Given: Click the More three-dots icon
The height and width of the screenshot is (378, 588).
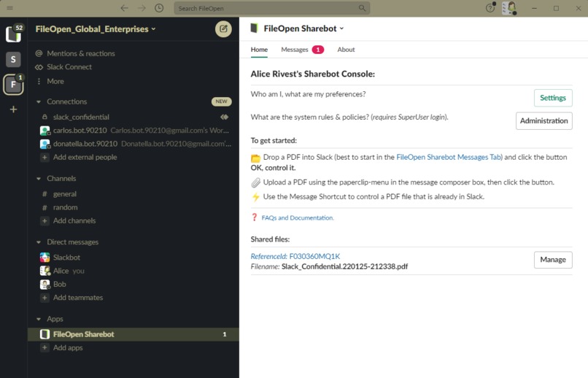Looking at the screenshot, I should pos(39,81).
